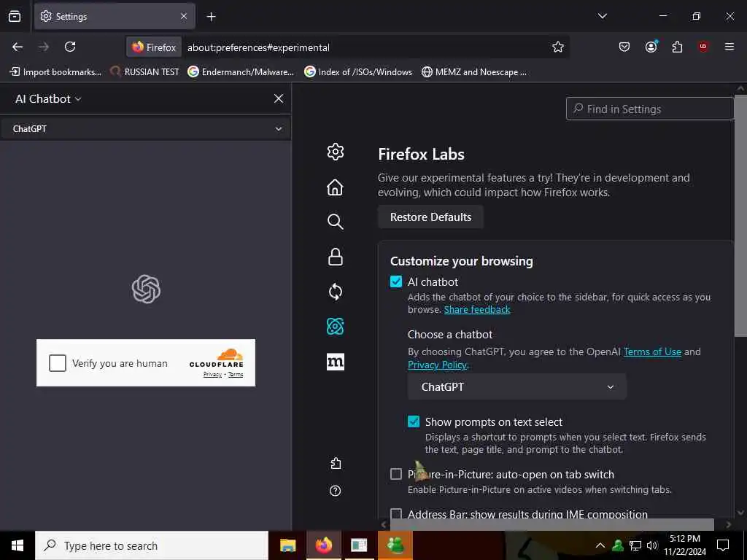Click the horizontal scrollbar in settings page

coord(551,525)
